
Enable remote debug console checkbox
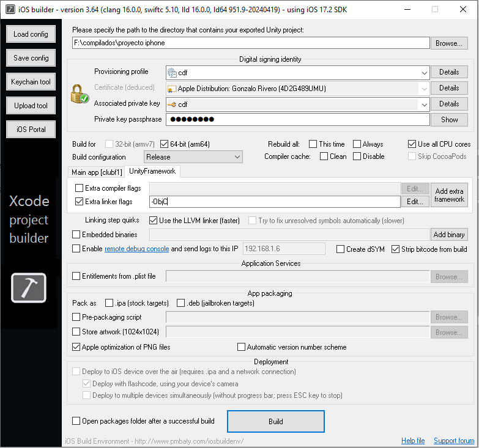76,248
